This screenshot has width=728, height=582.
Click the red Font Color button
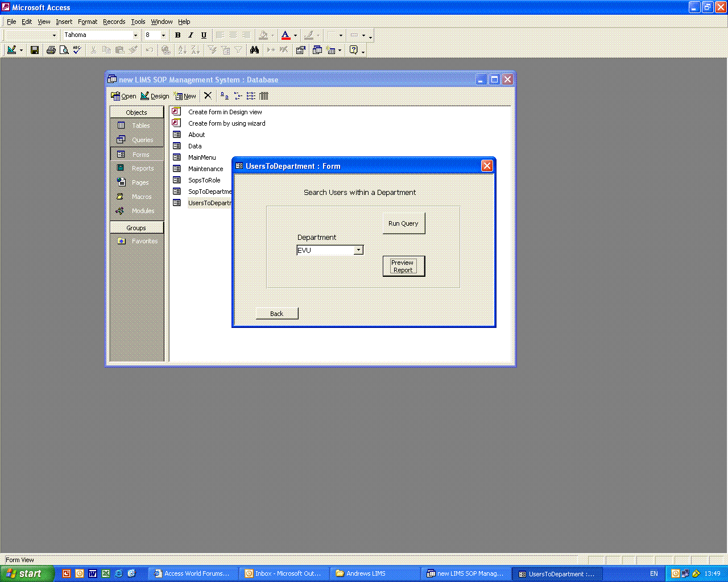coord(286,35)
